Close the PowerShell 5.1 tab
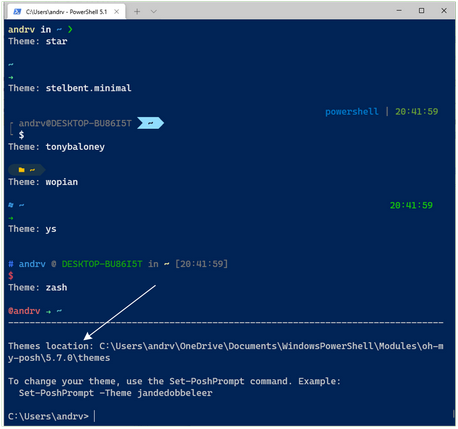The image size is (458, 429). coord(116,11)
